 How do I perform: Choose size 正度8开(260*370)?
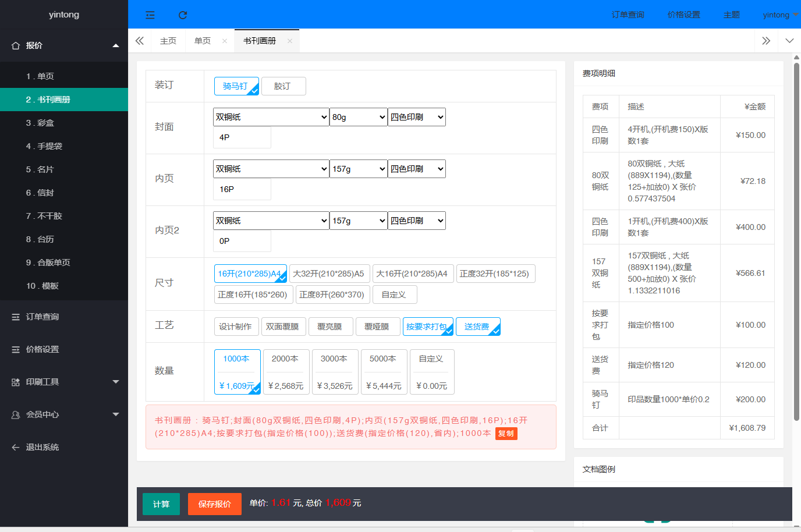(x=332, y=295)
